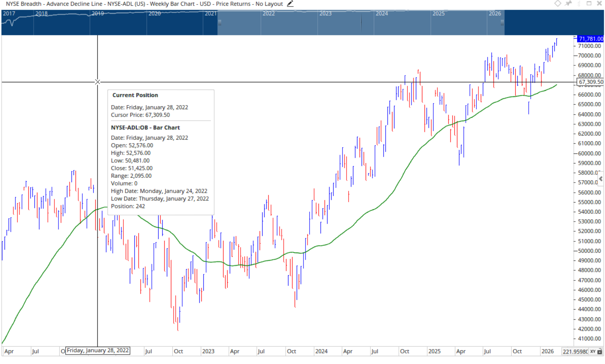This screenshot has height=364, width=605.
Task: Pin the chart window with the pushpin icon
Action: (568, 4)
